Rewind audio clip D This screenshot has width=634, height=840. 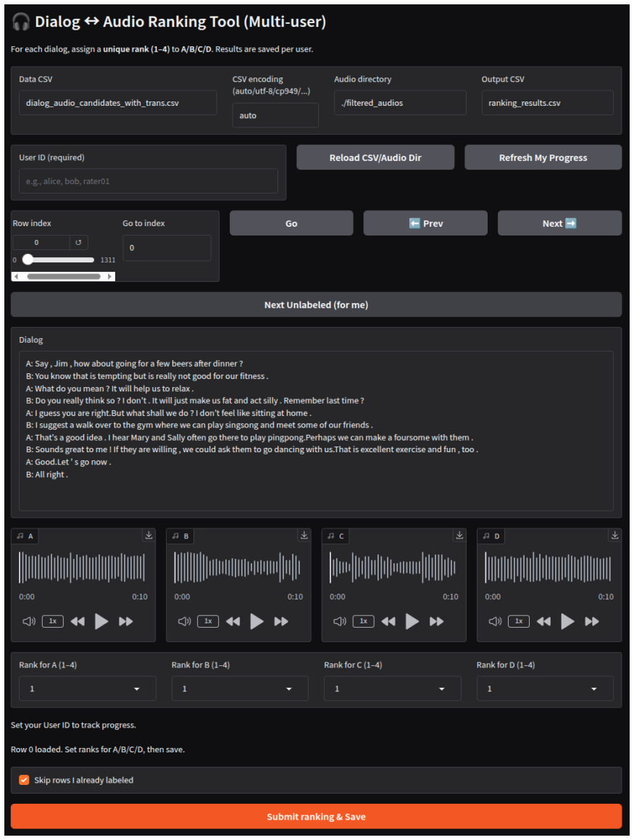pyautogui.click(x=543, y=621)
